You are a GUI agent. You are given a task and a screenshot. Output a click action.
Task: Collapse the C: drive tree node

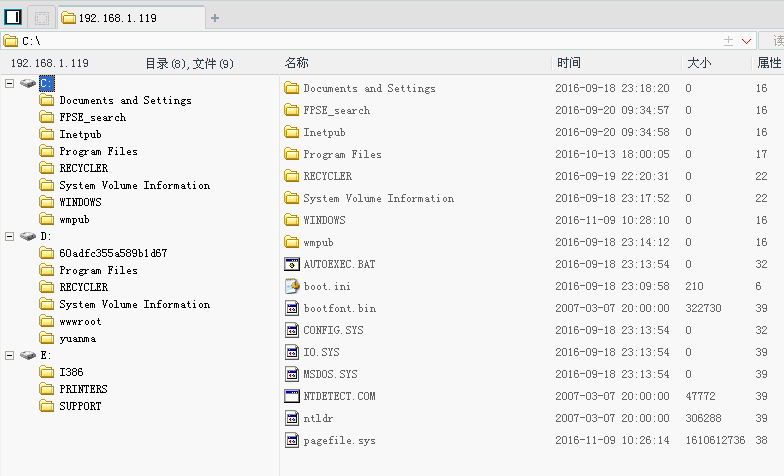pyautogui.click(x=10, y=84)
